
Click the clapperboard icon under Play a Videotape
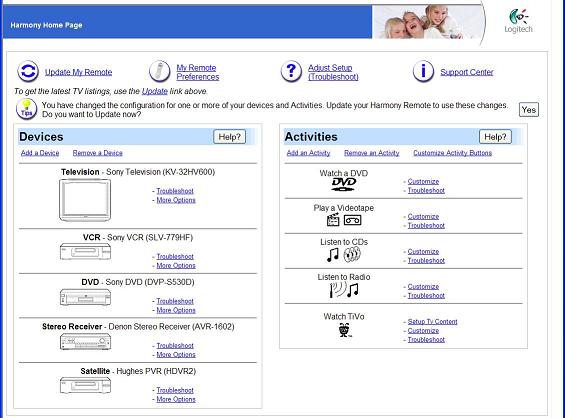(x=333, y=219)
